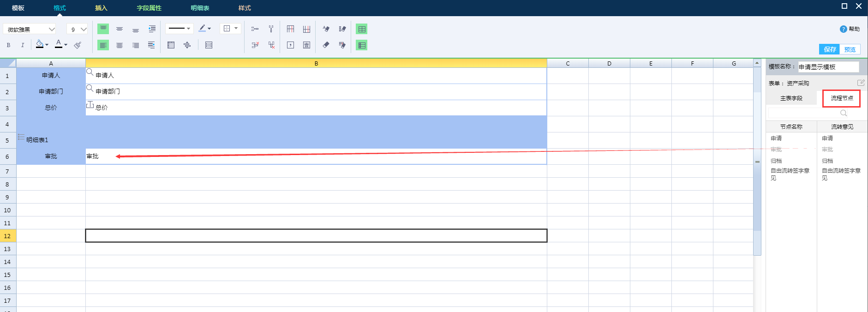This screenshot has width=868, height=312.
Task: Click the blue help question mark icon
Action: click(843, 29)
